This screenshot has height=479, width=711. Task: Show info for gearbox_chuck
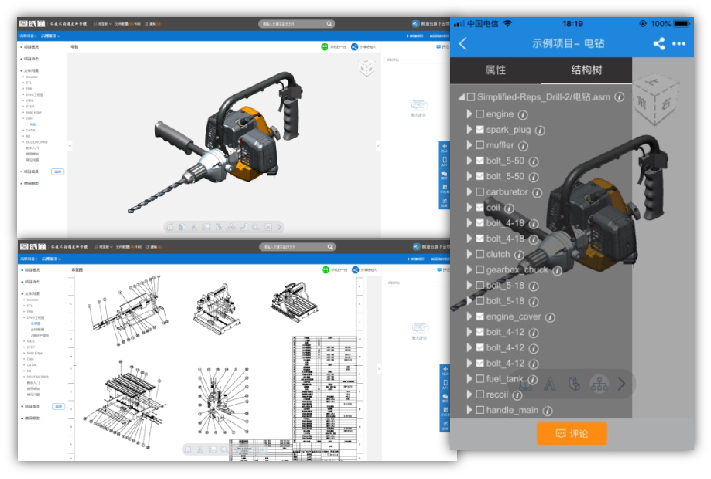[557, 271]
